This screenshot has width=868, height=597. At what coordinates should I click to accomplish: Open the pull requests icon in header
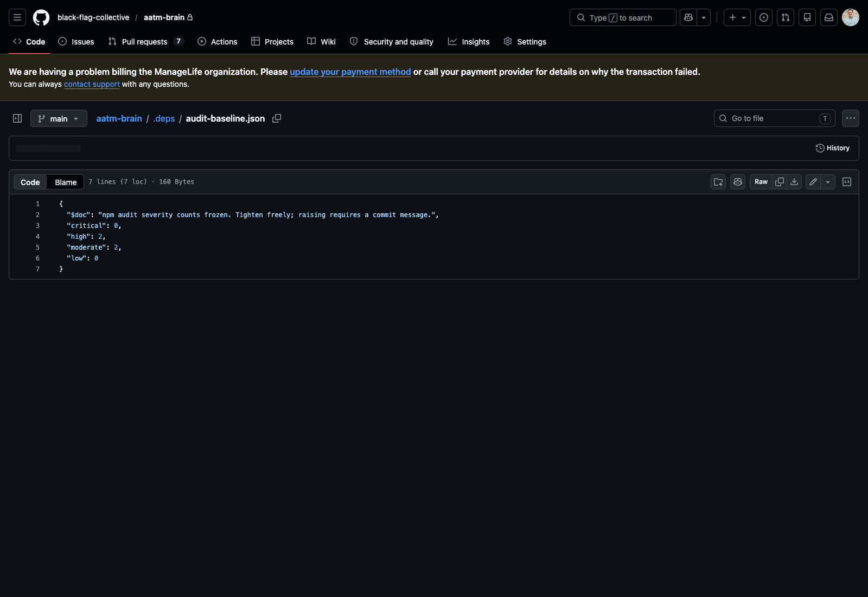click(x=786, y=17)
